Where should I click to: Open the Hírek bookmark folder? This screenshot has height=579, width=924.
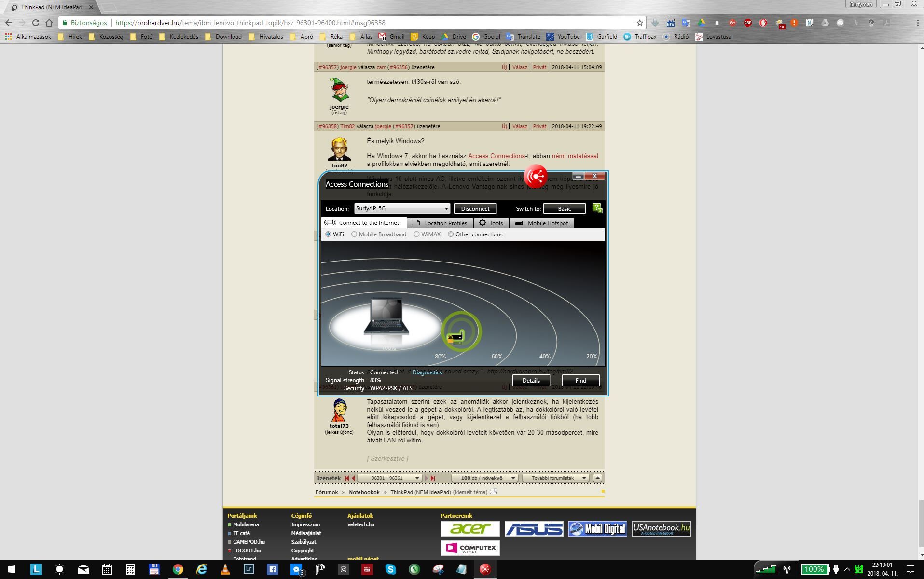(x=70, y=37)
